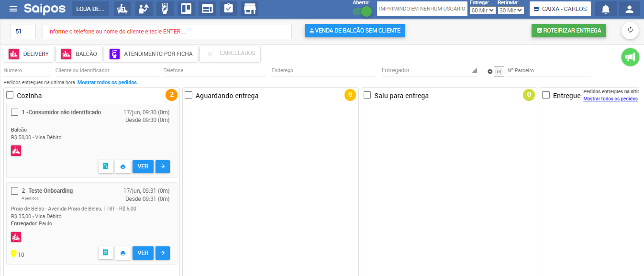The image size is (644, 276).
Task: Tick the Aguardando entrega column checkbox
Action: click(189, 95)
